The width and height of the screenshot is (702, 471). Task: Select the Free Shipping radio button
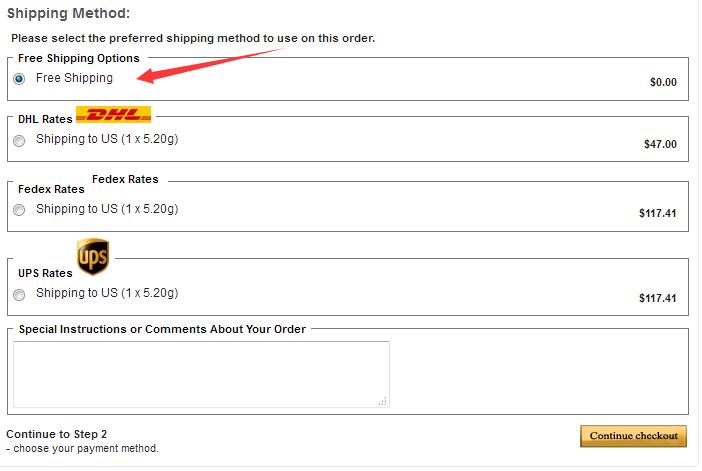(x=19, y=79)
